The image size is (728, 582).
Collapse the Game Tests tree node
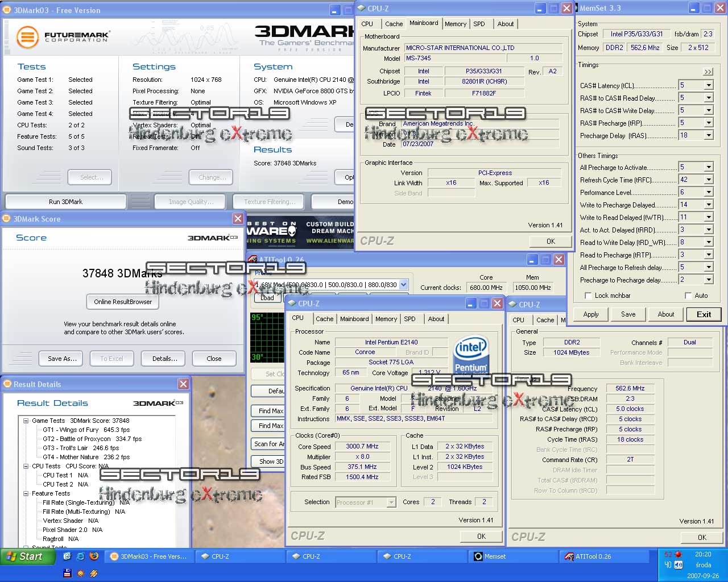[26, 421]
